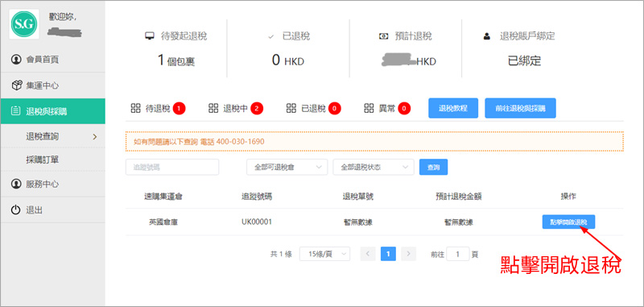Click the grid icon beside 退稅中
644x307 pixels.
pos(213,109)
